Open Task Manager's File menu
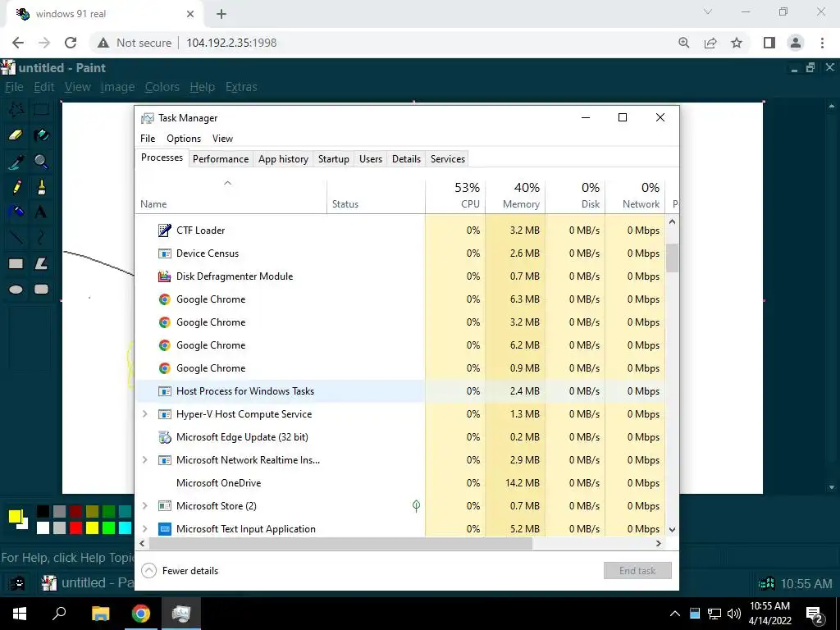Image resolution: width=840 pixels, height=630 pixels. (148, 139)
